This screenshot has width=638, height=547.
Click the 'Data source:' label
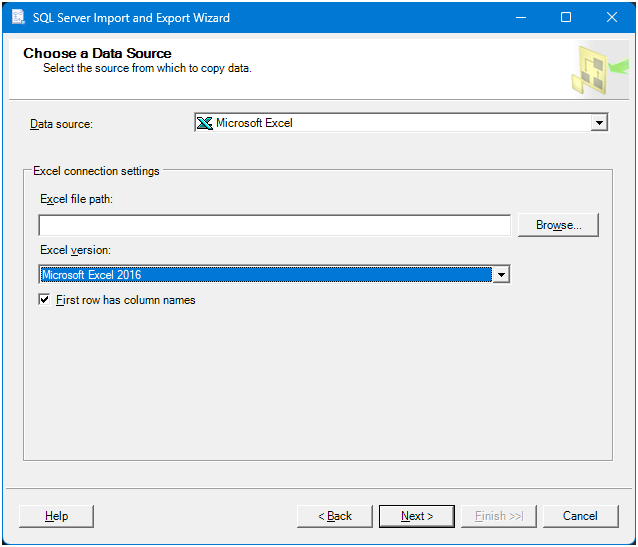tap(61, 124)
